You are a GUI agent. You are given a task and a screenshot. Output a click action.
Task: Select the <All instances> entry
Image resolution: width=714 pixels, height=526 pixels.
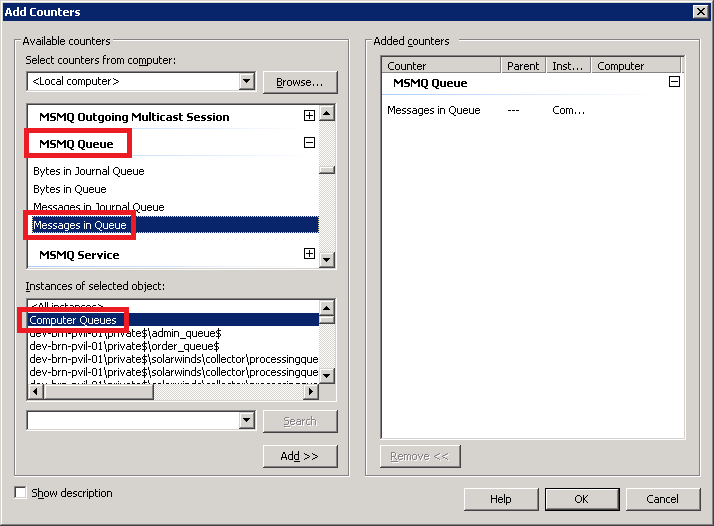67,306
